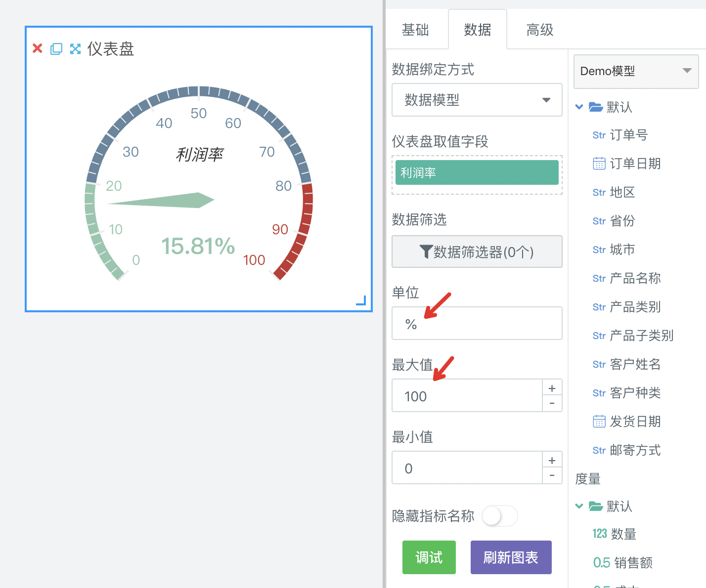Click the Str type icon beside 客户姓名
The image size is (706, 588).
[599, 365]
